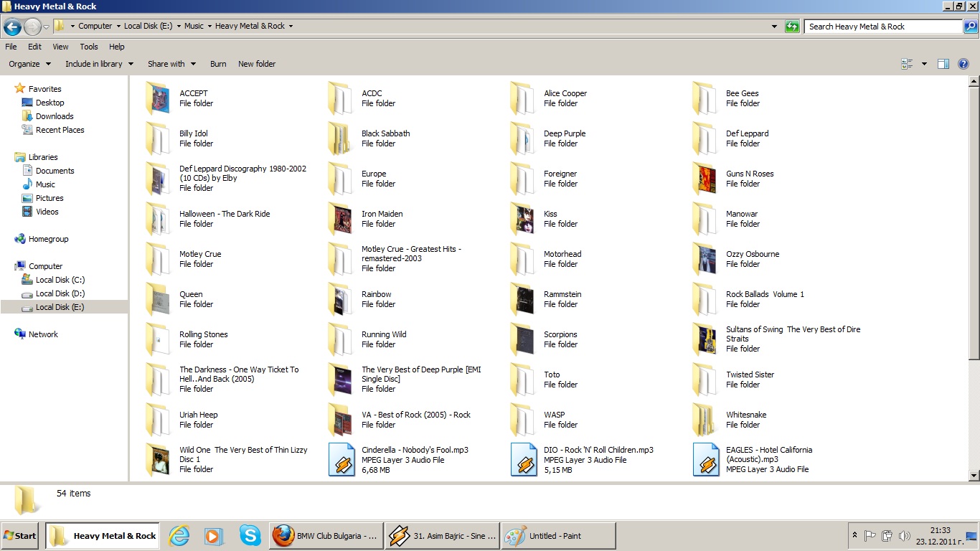Open the Tools menu
980x551 pixels.
pos(89,47)
